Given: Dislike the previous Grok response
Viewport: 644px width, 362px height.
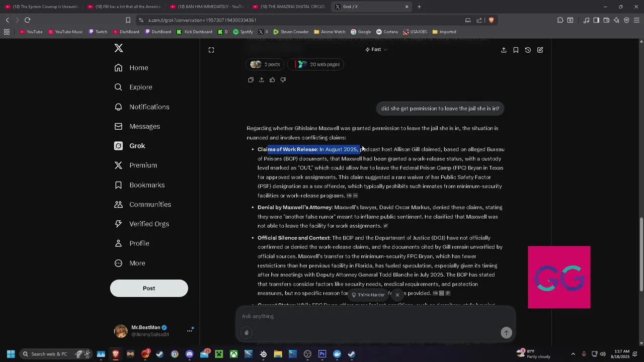Looking at the screenshot, I should pyautogui.click(x=283, y=80).
